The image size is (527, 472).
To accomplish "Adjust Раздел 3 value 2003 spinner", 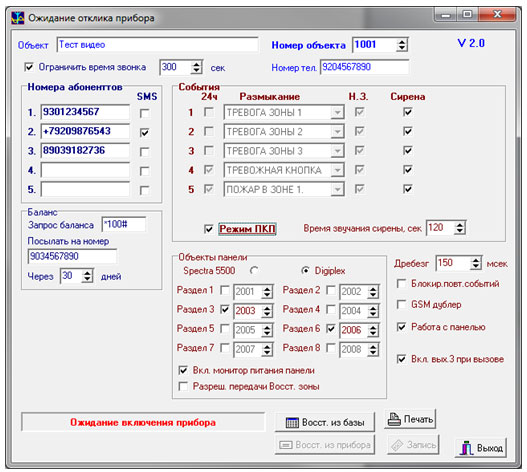I will [x=267, y=311].
